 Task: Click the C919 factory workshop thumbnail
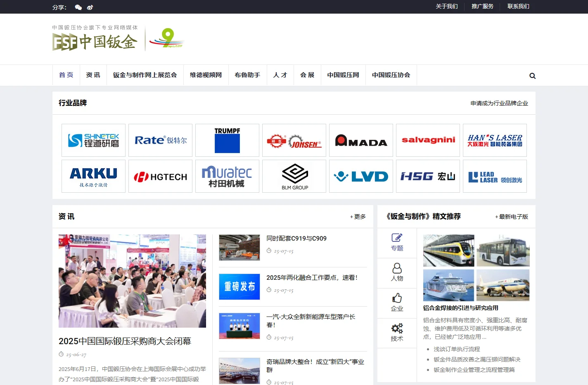[x=239, y=248]
